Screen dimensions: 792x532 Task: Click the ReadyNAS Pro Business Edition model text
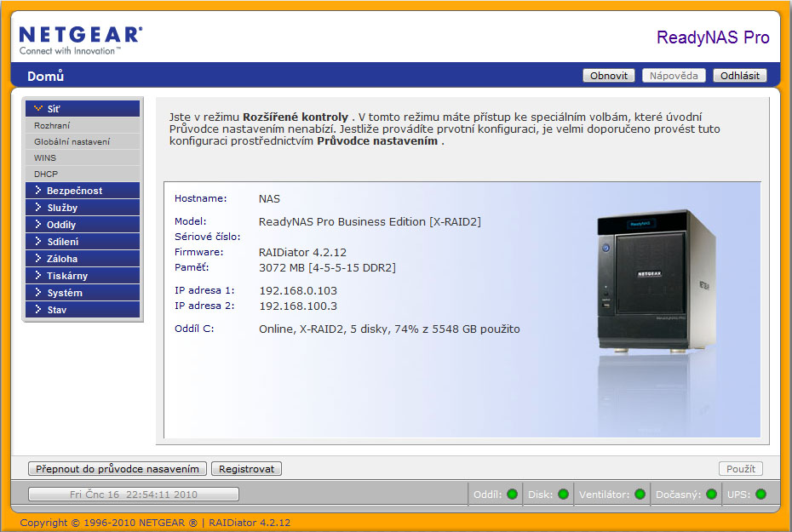(x=370, y=222)
